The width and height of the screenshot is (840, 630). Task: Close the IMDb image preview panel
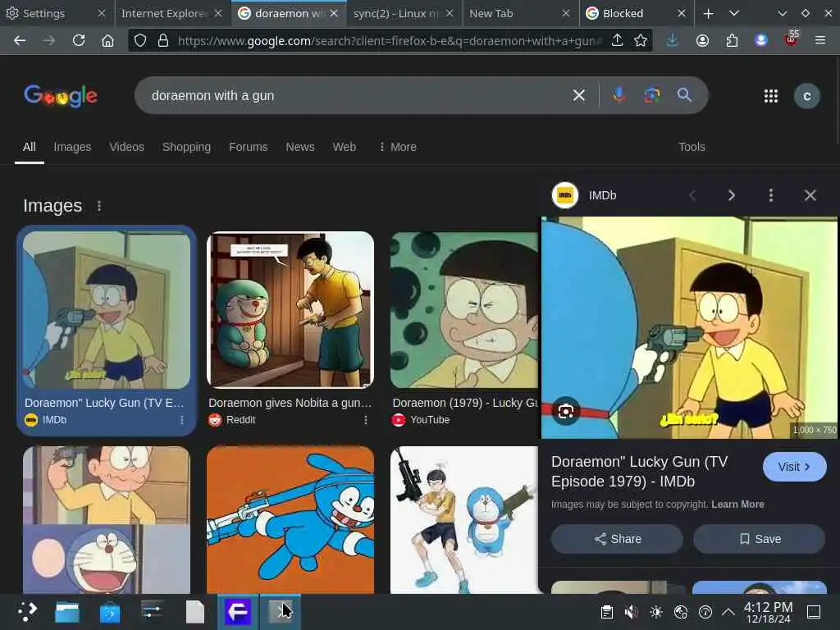pyautogui.click(x=810, y=195)
